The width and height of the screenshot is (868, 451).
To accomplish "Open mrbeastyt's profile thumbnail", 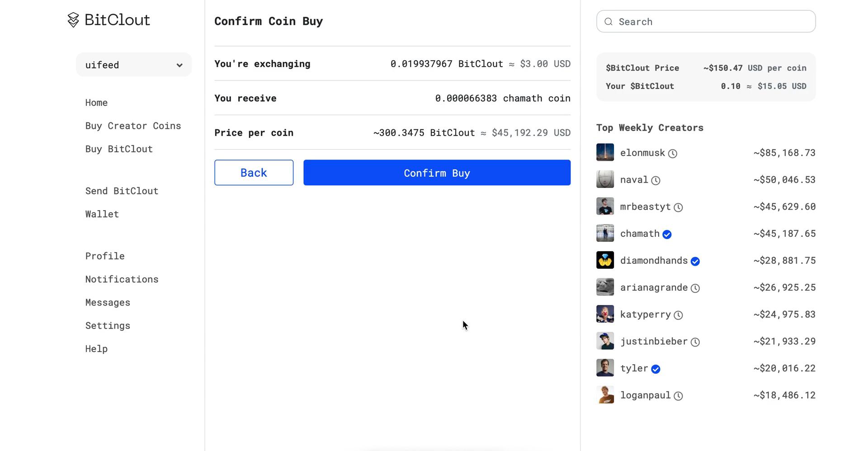I will click(x=605, y=207).
